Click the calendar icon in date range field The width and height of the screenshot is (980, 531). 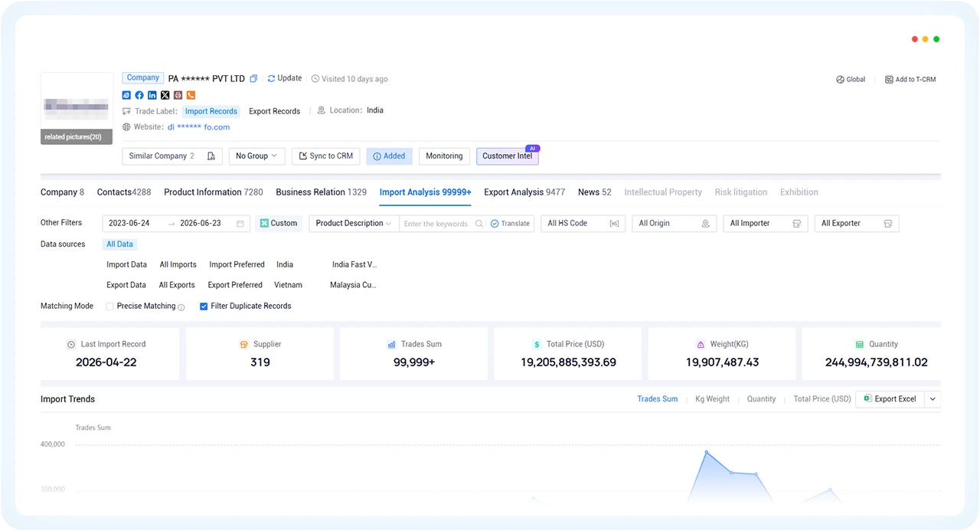(240, 224)
